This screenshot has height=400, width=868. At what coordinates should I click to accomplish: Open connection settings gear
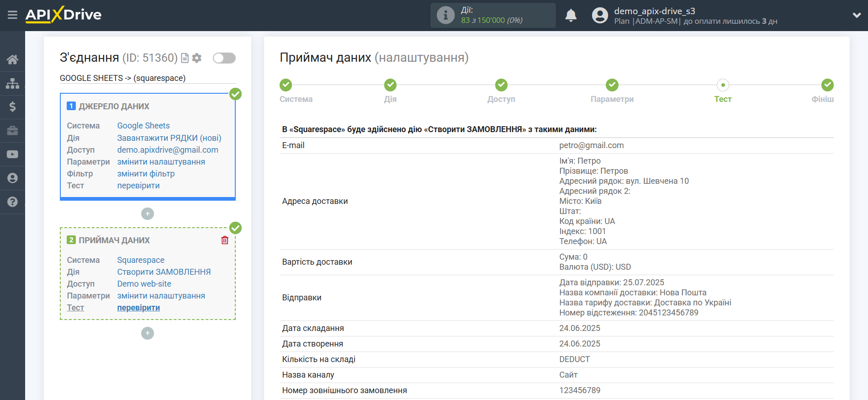197,58
